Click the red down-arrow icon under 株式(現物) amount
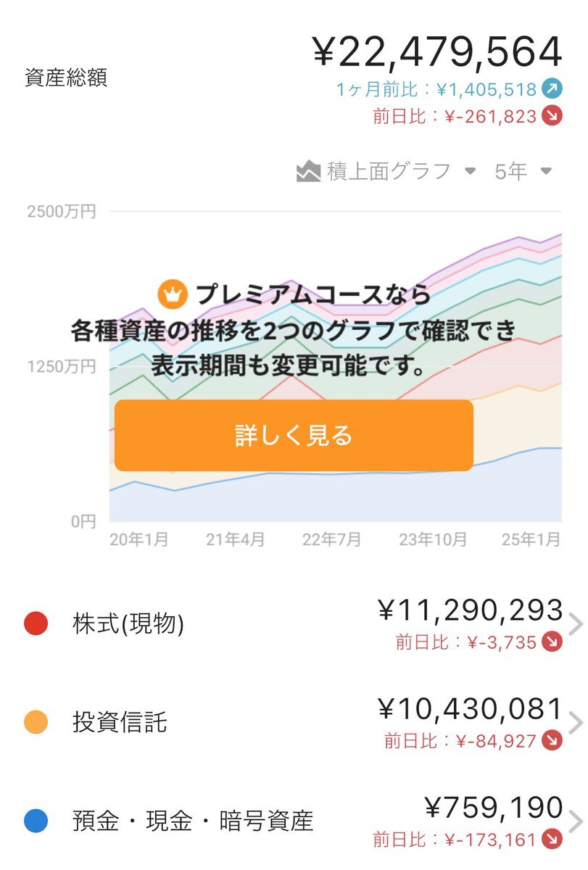This screenshot has height=870, width=588. coord(553,642)
